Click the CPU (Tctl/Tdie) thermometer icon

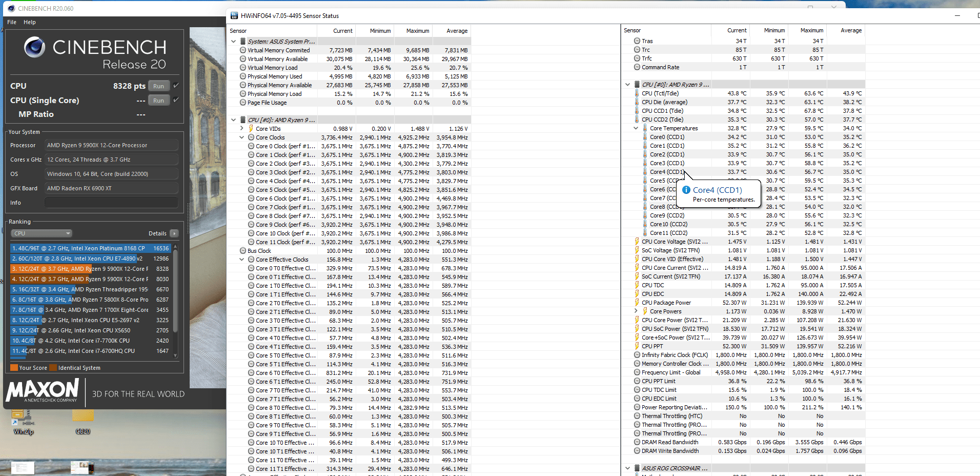coord(637,93)
